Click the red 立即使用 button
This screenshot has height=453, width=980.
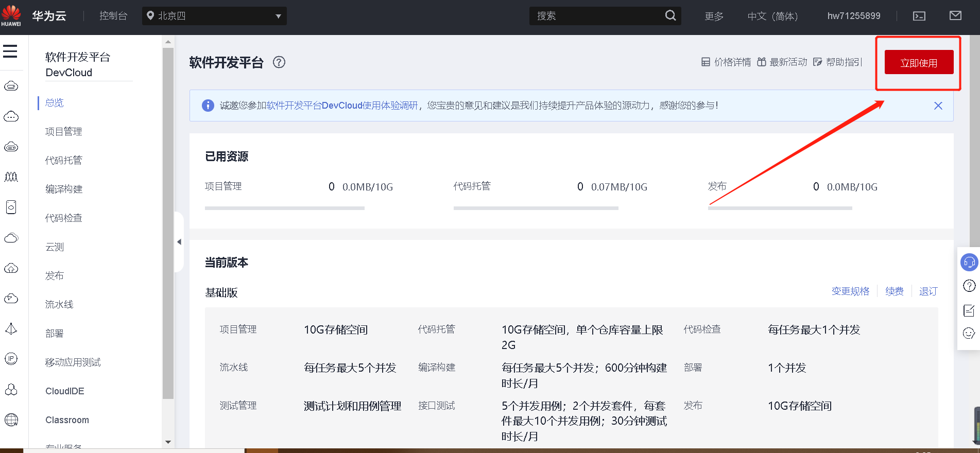919,62
